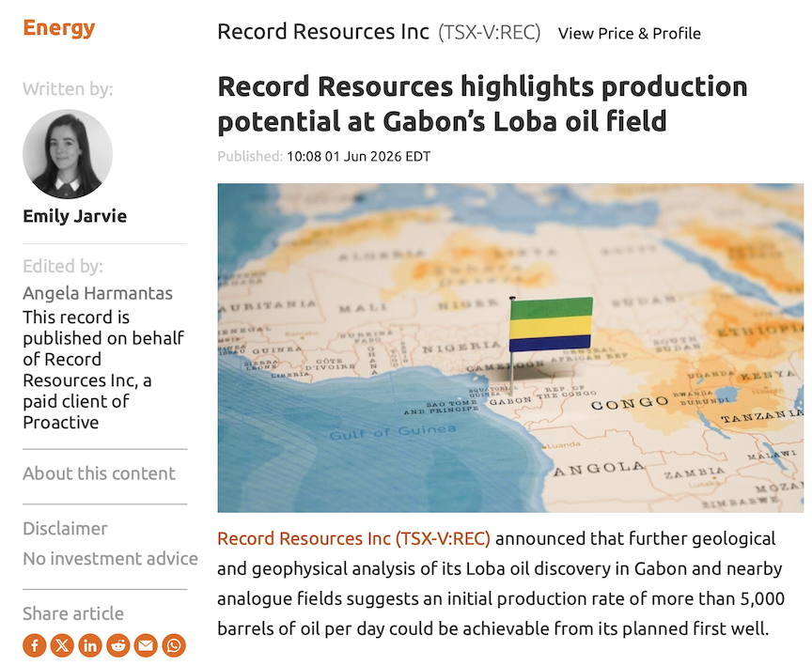Share article on X
Image resolution: width=812 pixels, height=666 pixels.
[62, 645]
